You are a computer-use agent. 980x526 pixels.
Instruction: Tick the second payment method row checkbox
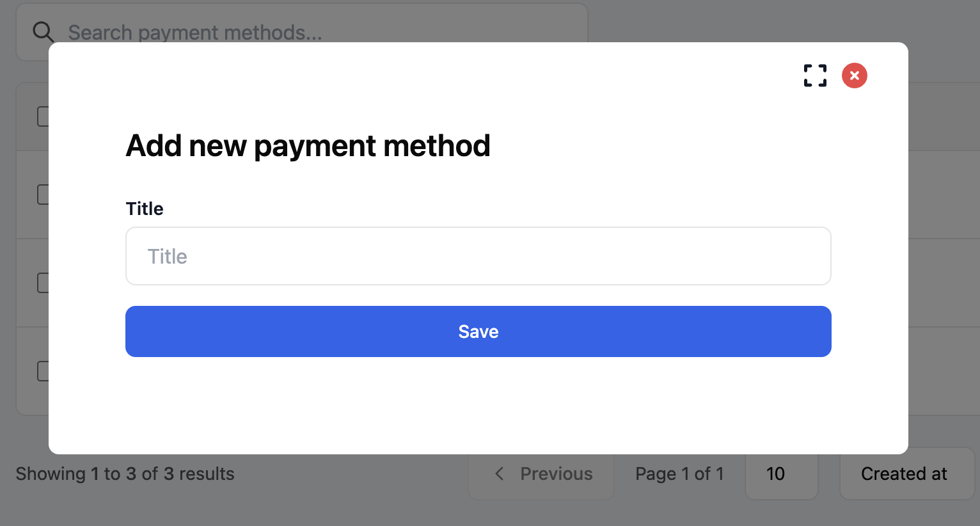tap(43, 283)
